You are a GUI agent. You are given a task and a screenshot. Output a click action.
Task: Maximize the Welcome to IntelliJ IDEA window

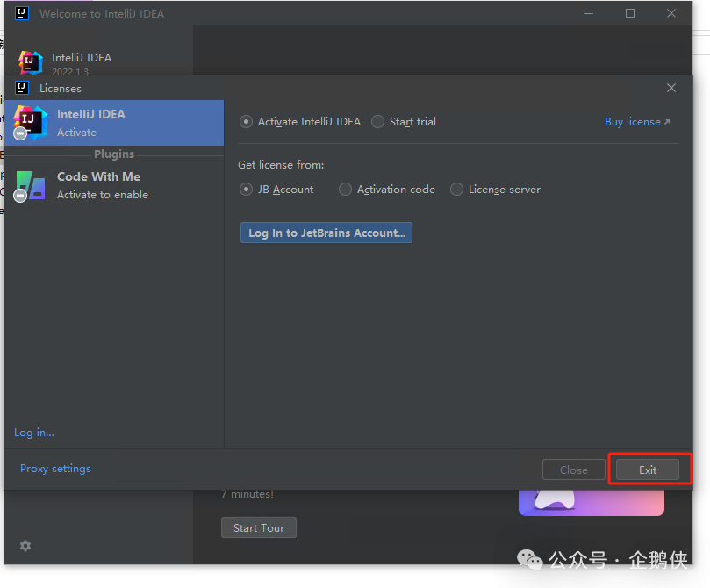630,13
